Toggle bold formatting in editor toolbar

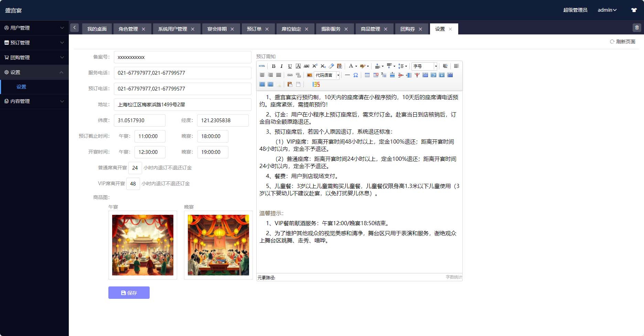click(x=273, y=66)
